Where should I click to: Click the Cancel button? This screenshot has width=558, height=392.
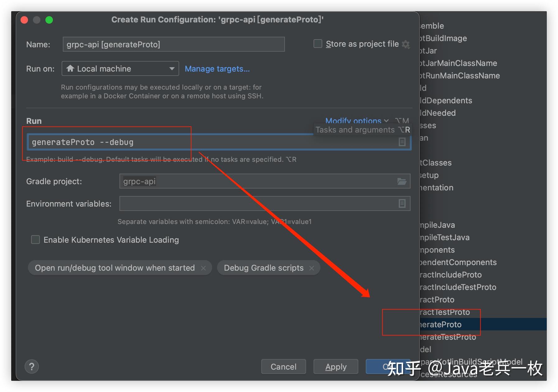(283, 366)
